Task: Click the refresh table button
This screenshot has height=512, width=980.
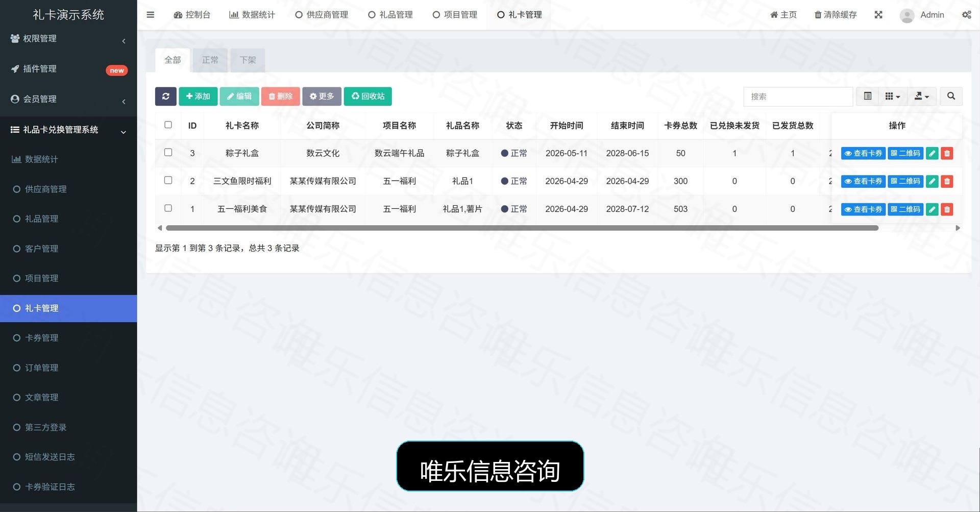Action: (x=166, y=96)
